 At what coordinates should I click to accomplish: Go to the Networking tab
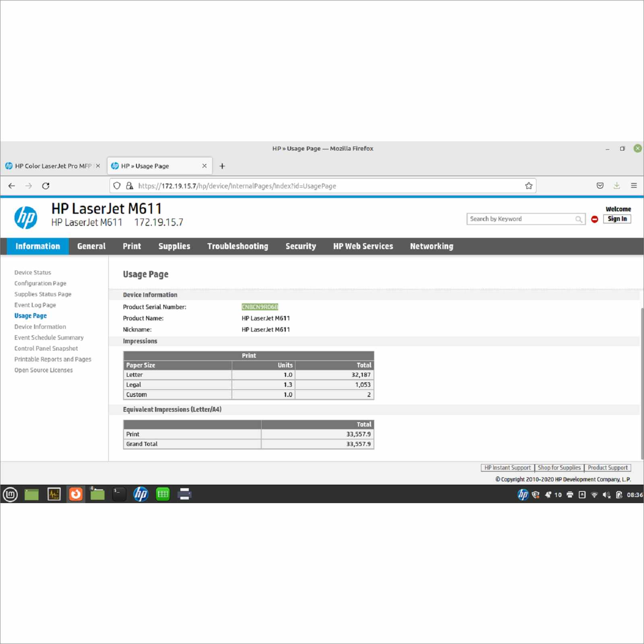pos(431,246)
